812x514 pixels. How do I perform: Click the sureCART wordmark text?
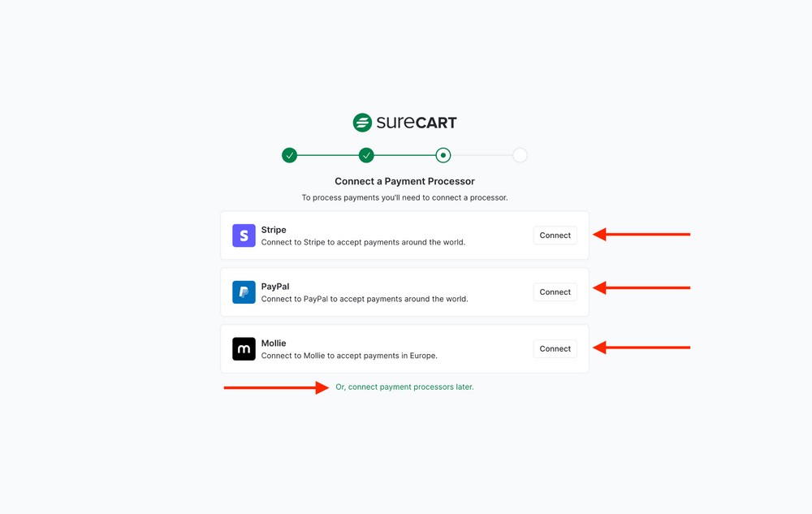(416, 122)
